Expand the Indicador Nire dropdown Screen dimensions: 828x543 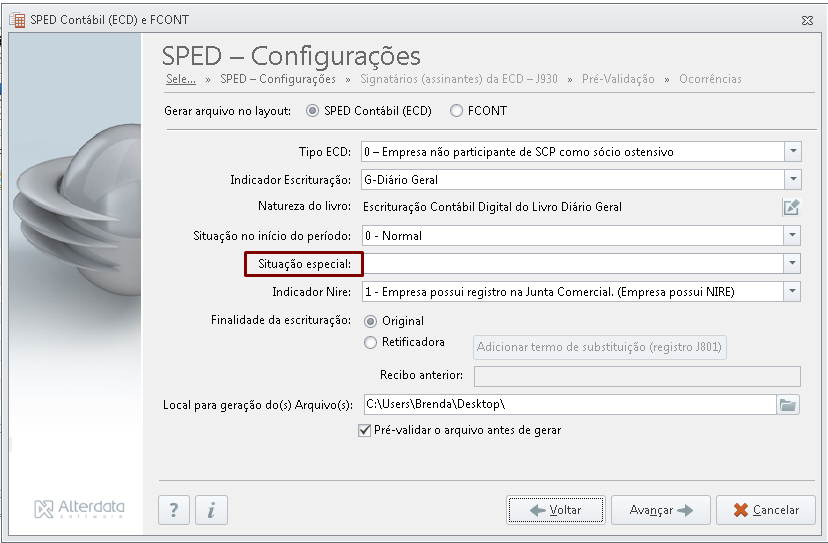792,292
